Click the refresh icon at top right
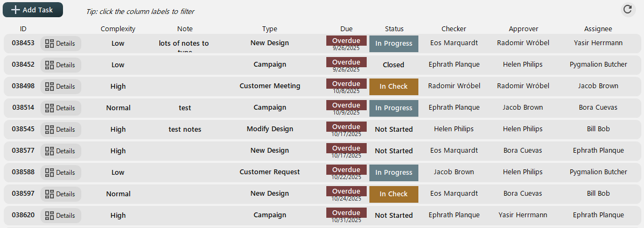This screenshot has width=644, height=228. point(627,9)
